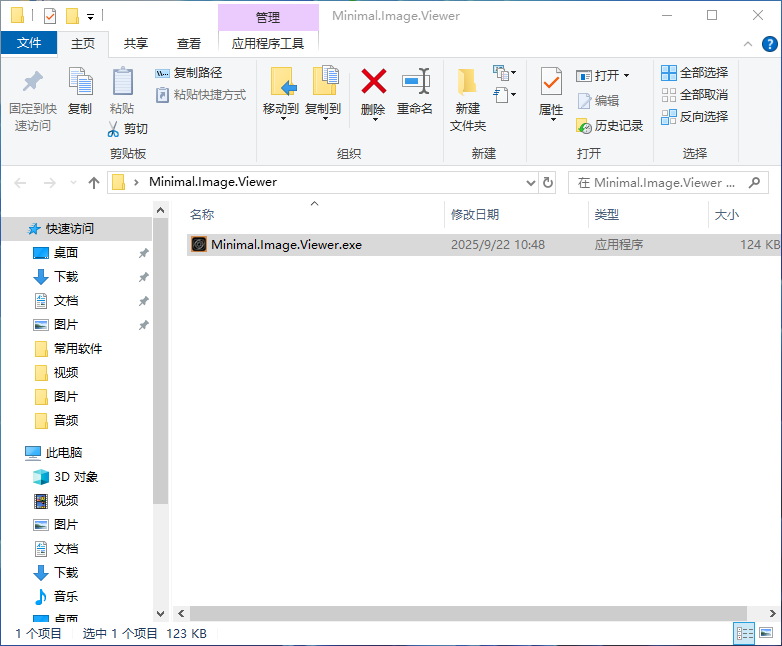Screen dimensions: 782x646
Task: Click navigation pane scroll up arrow
Action: tap(160, 211)
